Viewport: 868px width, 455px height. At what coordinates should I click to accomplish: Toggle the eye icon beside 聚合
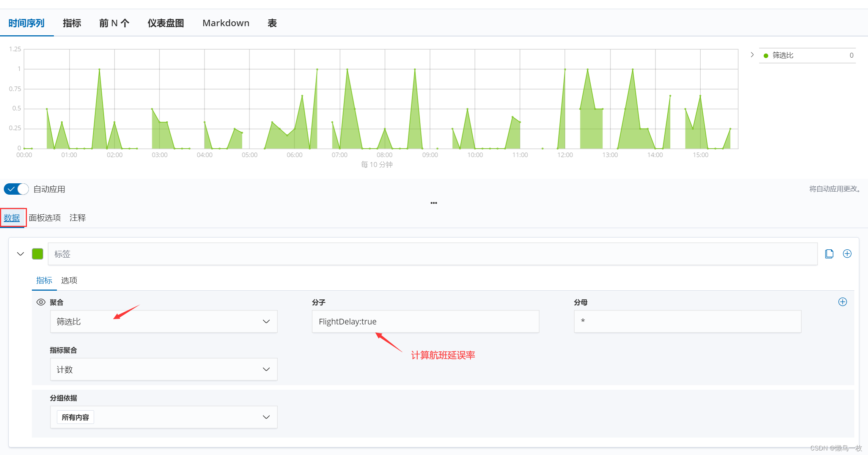(x=41, y=302)
